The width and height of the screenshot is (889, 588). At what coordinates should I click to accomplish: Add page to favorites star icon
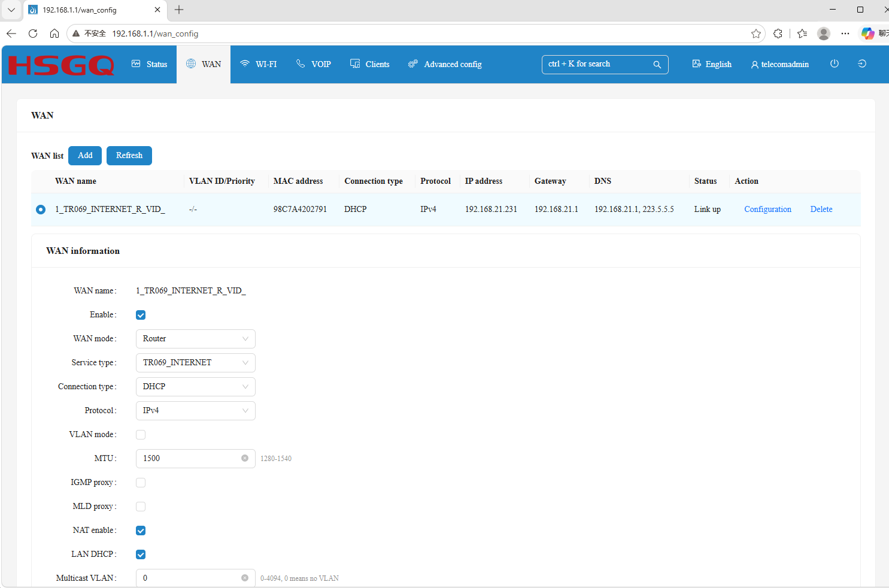point(756,34)
